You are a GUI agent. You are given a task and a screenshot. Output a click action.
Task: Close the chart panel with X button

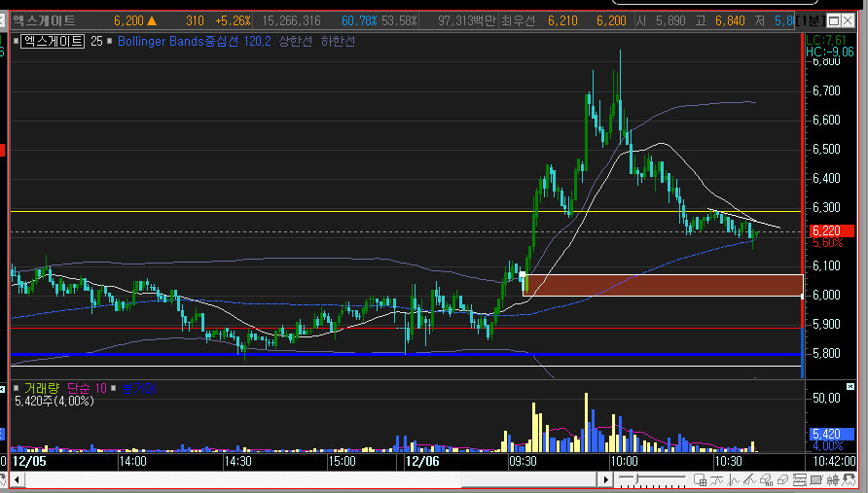point(849,21)
